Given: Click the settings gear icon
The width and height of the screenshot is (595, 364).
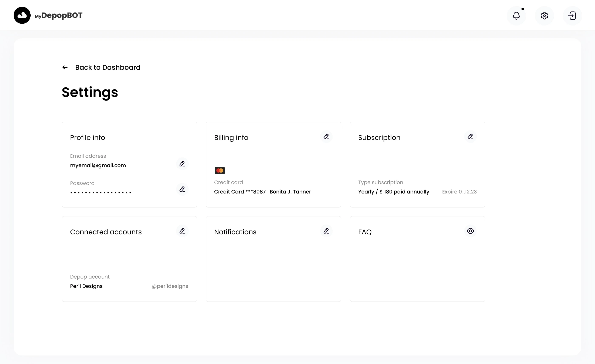Looking at the screenshot, I should [544, 16].
